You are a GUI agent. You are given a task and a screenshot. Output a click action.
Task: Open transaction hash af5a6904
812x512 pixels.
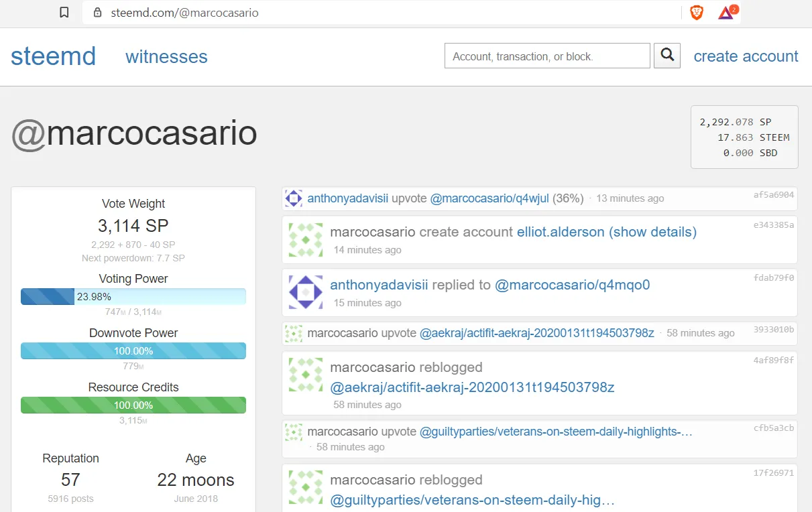[x=773, y=195]
